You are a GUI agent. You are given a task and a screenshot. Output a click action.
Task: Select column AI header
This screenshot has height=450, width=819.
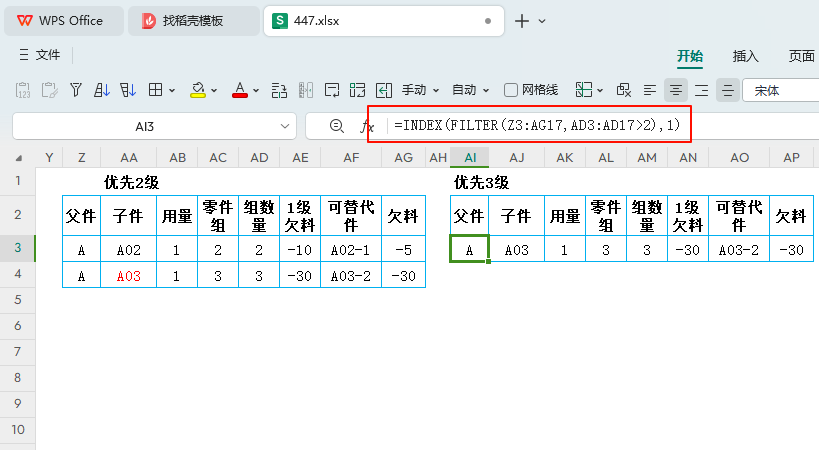[x=470, y=158]
